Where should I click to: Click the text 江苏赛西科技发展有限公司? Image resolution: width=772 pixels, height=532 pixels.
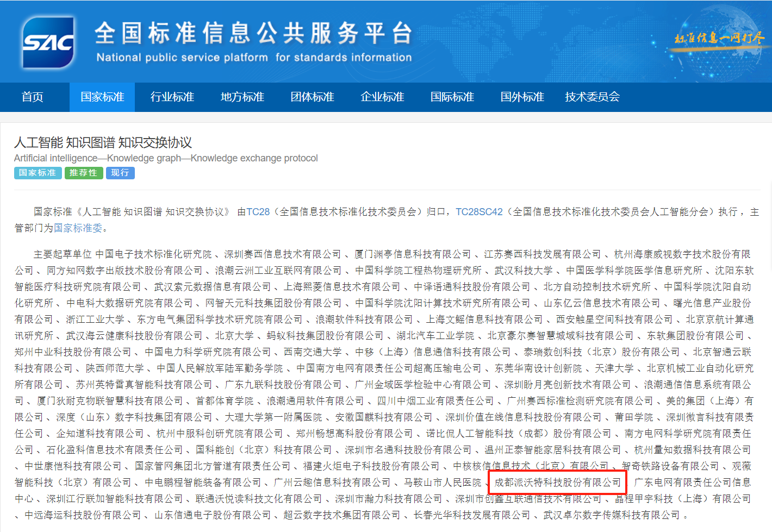click(x=543, y=254)
